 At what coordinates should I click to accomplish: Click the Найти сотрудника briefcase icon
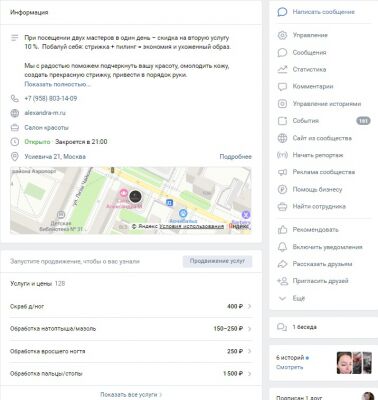(x=282, y=207)
